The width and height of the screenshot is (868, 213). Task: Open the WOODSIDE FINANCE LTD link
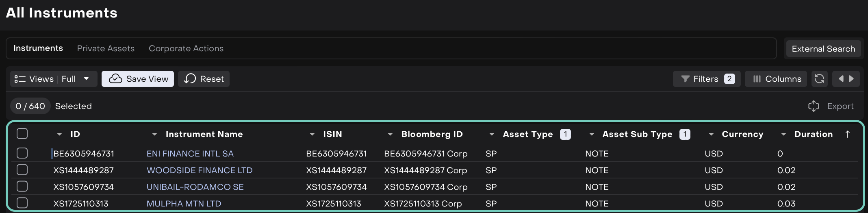(x=199, y=170)
